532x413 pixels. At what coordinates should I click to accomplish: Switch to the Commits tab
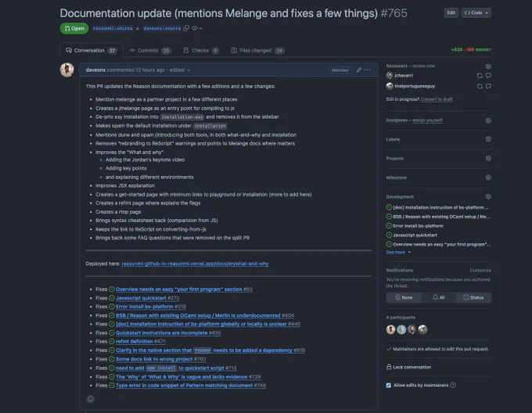(x=149, y=51)
